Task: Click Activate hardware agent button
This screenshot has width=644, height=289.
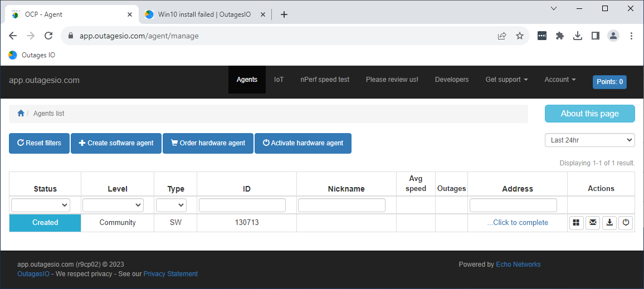Action: (x=303, y=143)
